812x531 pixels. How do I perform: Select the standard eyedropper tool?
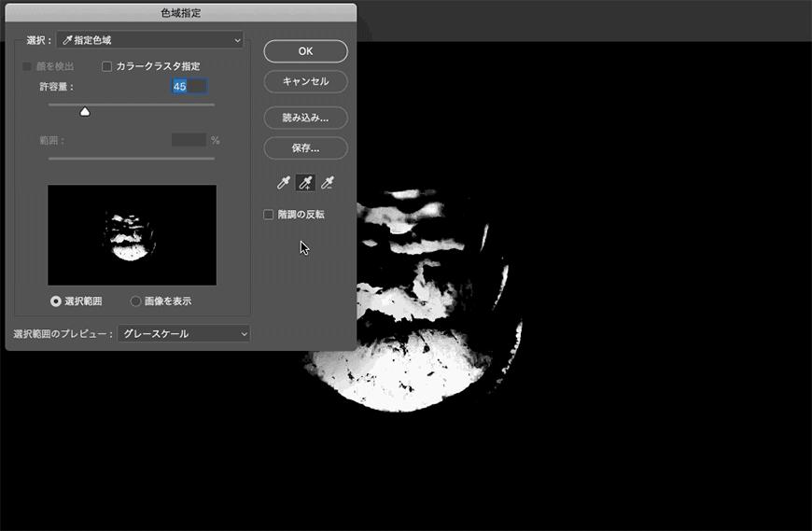pyautogui.click(x=284, y=183)
